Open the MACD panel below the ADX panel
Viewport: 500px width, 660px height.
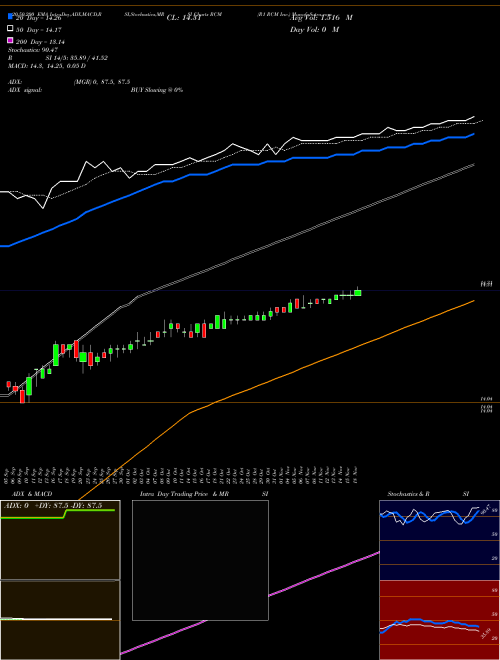60,620
